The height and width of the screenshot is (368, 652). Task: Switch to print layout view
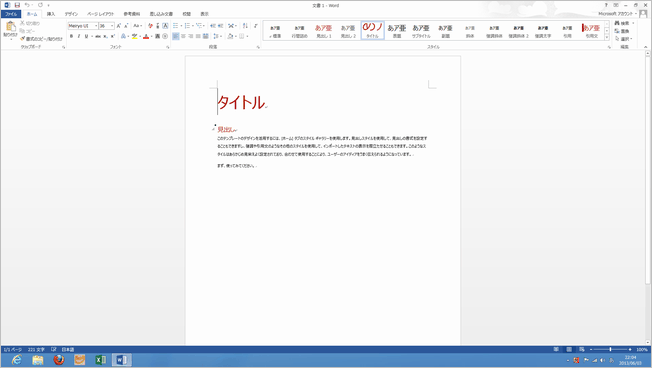[569, 349]
